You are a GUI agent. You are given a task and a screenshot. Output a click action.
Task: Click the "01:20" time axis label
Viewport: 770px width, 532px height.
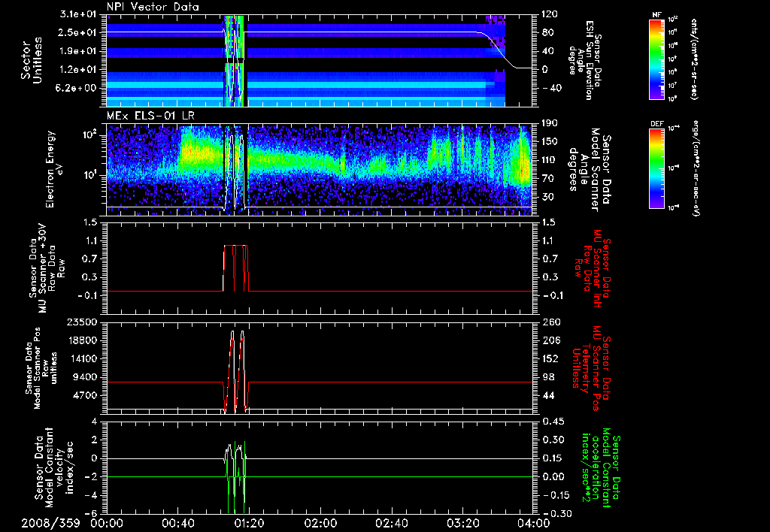249,523
